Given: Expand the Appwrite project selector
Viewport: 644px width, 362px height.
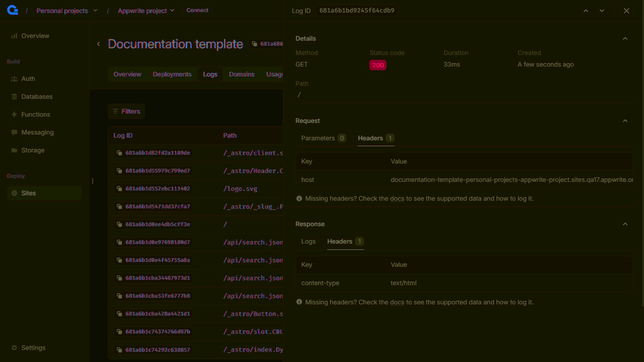Looking at the screenshot, I should point(146,10).
